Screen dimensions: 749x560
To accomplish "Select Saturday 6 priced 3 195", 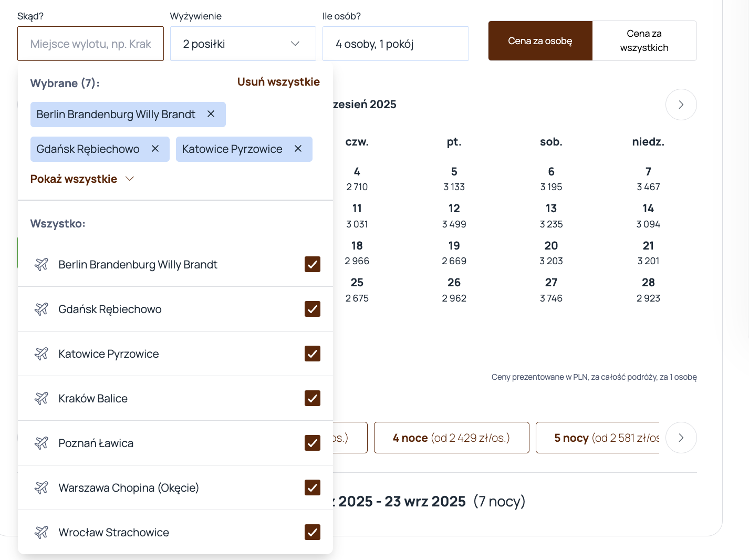I will (x=552, y=179).
